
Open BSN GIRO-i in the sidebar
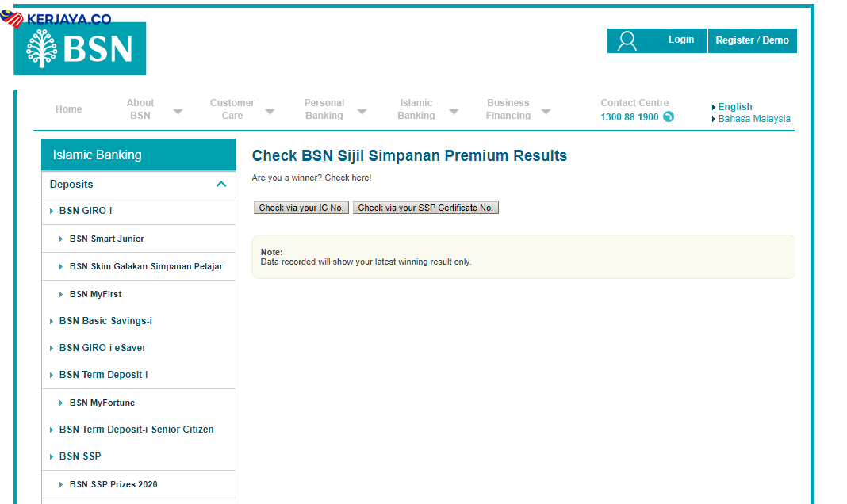click(x=86, y=211)
